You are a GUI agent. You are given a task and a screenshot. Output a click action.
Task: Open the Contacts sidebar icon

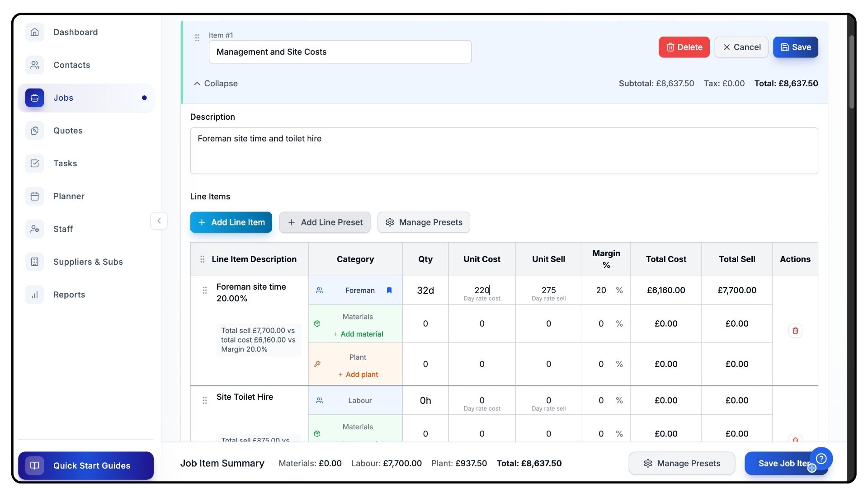click(x=35, y=65)
